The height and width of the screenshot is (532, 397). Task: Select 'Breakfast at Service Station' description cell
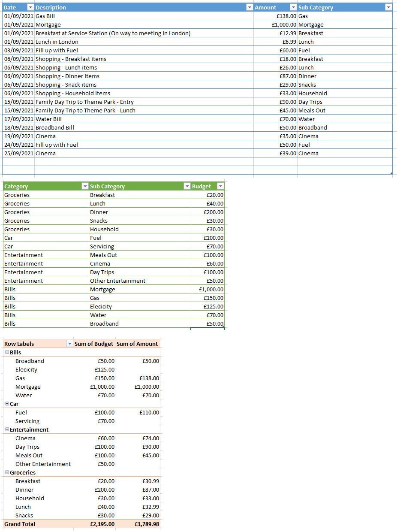click(144, 33)
